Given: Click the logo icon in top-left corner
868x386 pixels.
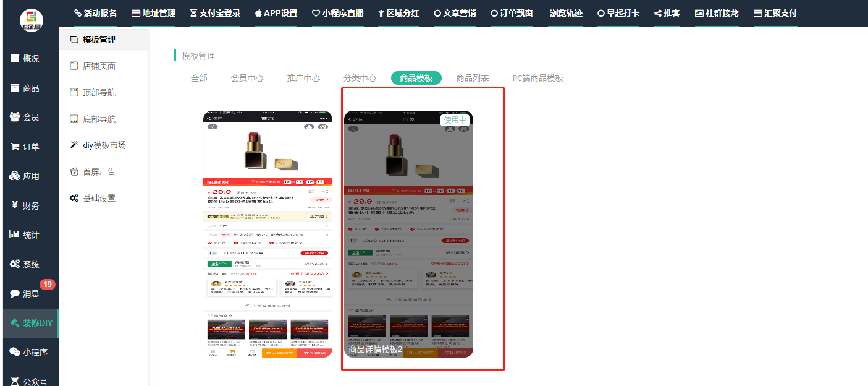Looking at the screenshot, I should click(x=31, y=20).
